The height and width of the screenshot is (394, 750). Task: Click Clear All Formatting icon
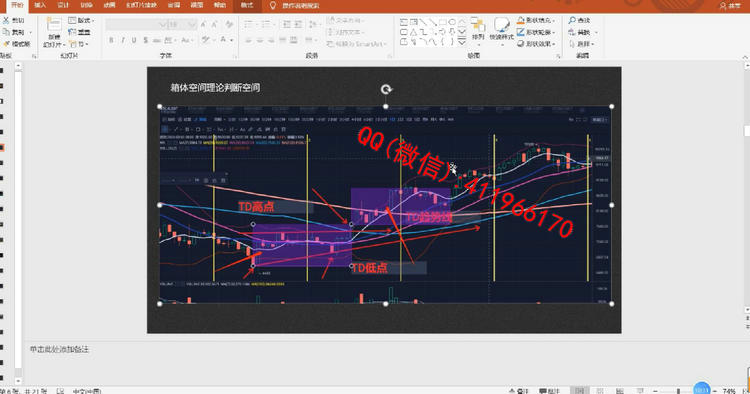pos(230,24)
